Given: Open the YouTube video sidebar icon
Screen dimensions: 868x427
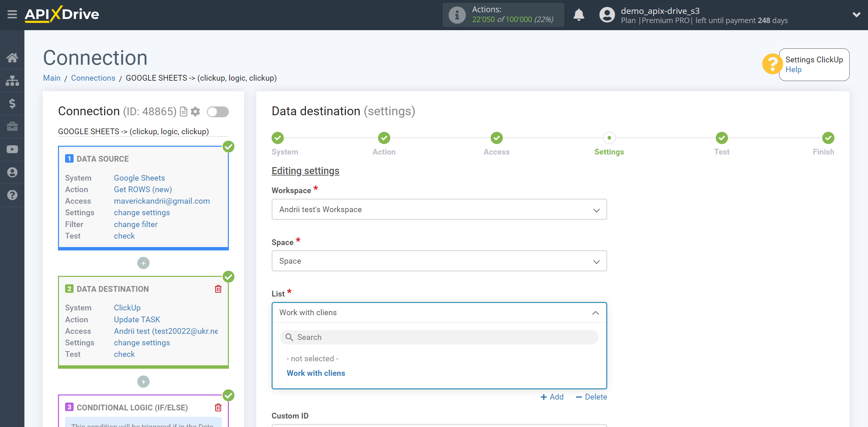Looking at the screenshot, I should (12, 149).
